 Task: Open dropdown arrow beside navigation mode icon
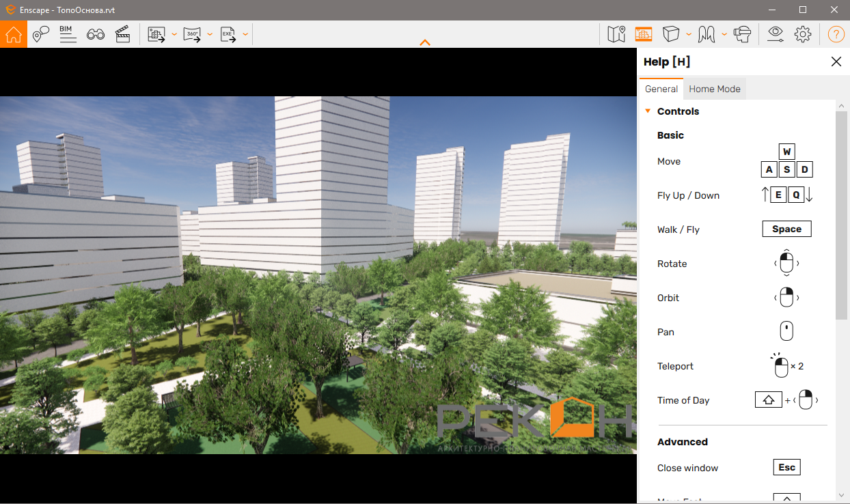pyautogui.click(x=724, y=34)
